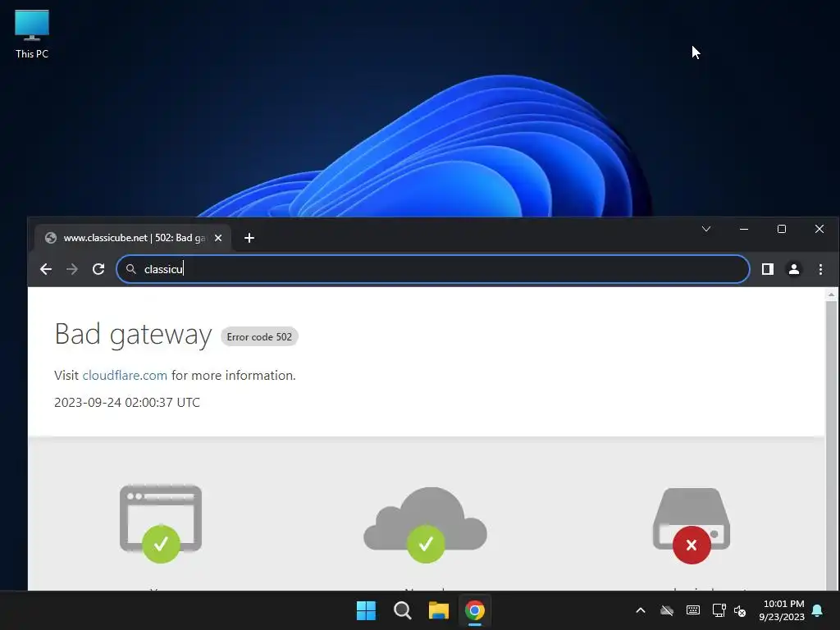Minimize the Chrome window
Image resolution: width=840 pixels, height=630 pixels.
tap(743, 230)
